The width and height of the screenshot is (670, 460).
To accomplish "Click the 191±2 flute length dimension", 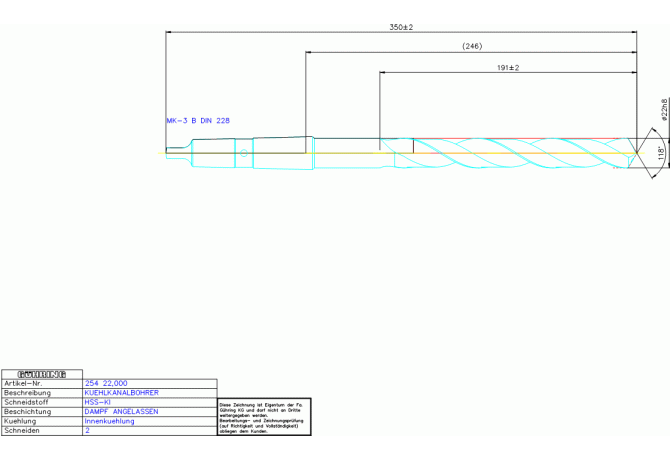I will [508, 67].
